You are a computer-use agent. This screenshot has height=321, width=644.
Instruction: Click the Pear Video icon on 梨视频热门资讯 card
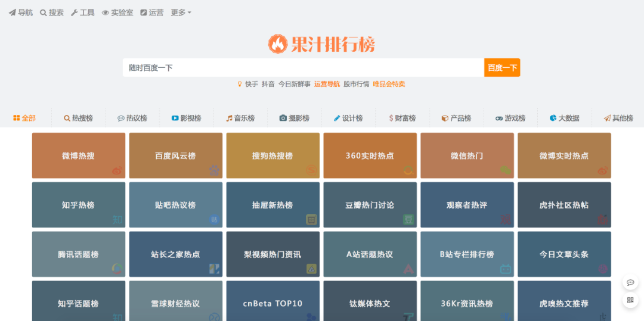(311, 269)
